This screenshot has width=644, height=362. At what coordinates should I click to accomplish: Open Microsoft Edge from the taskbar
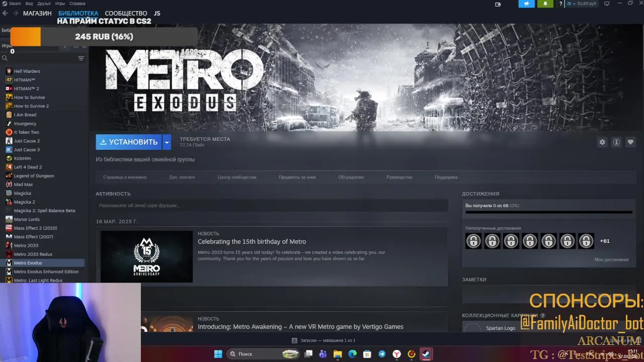(352, 354)
